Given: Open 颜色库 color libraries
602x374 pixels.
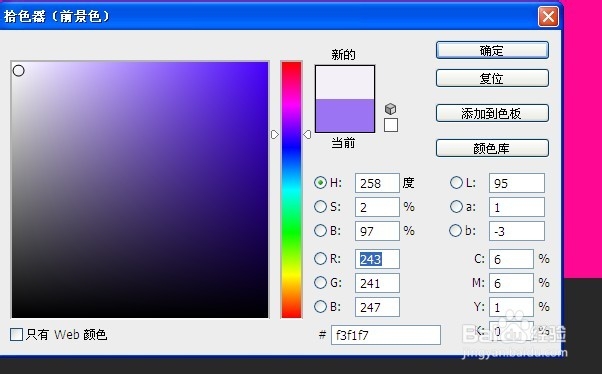Looking at the screenshot, I should click(x=492, y=148).
